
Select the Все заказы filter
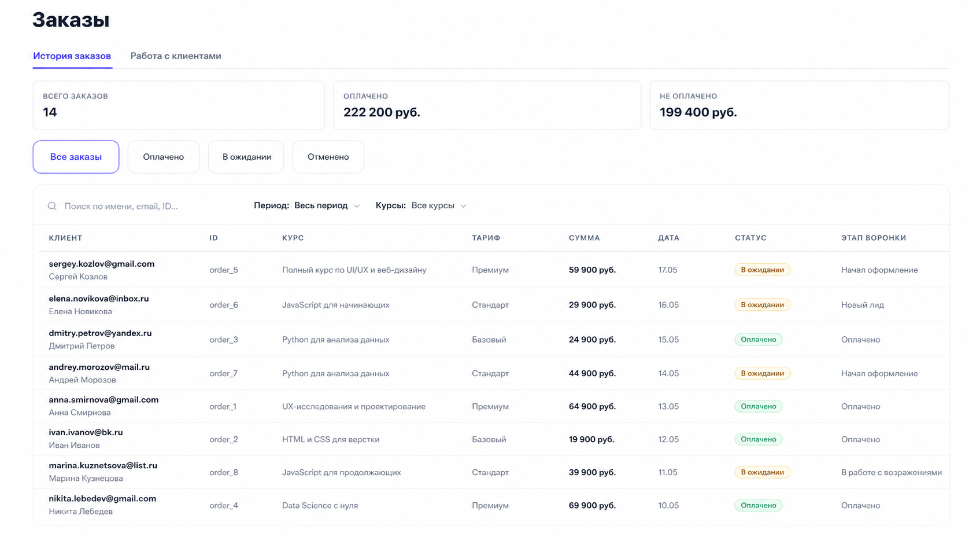coord(76,157)
